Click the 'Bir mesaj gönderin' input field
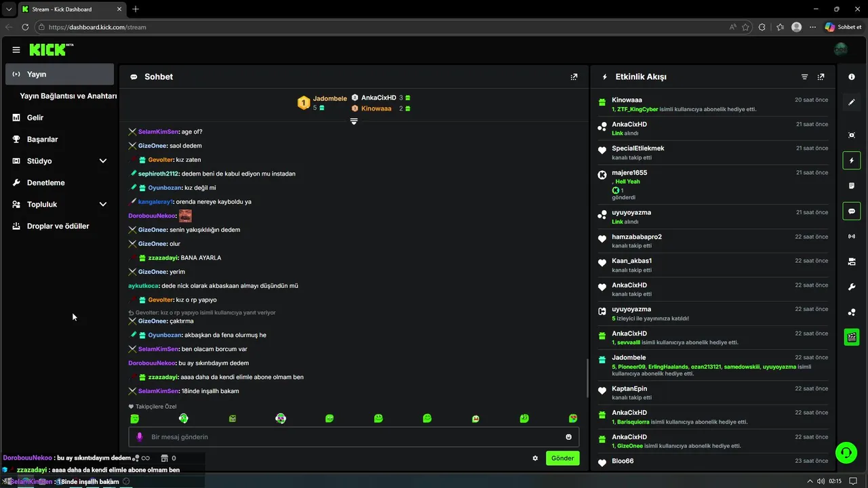The image size is (868, 488). tap(354, 437)
